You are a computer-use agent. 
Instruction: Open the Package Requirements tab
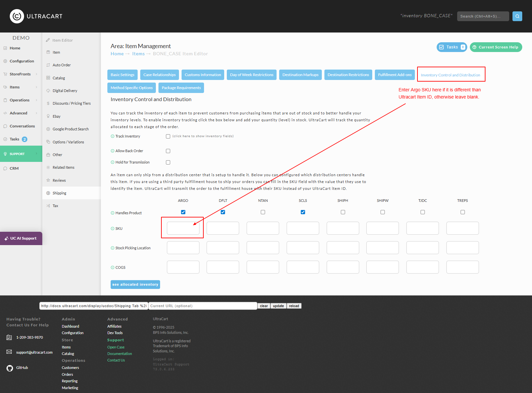pyautogui.click(x=181, y=88)
